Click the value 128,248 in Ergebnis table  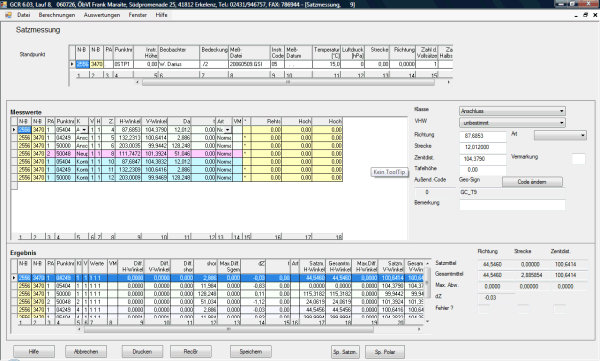pos(206,294)
